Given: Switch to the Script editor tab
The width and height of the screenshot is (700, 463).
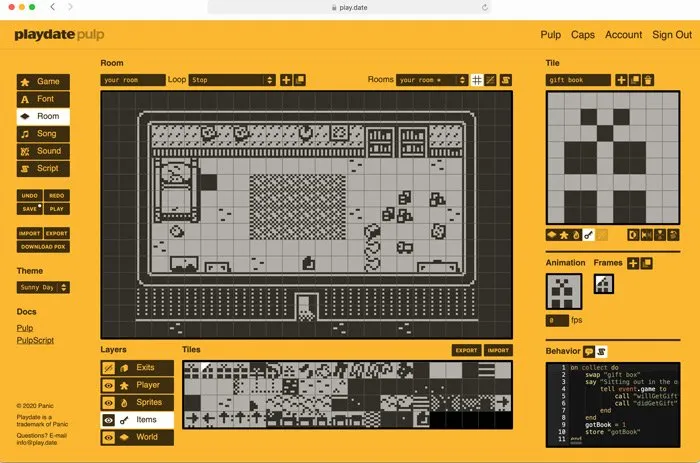Looking at the screenshot, I should (43, 169).
